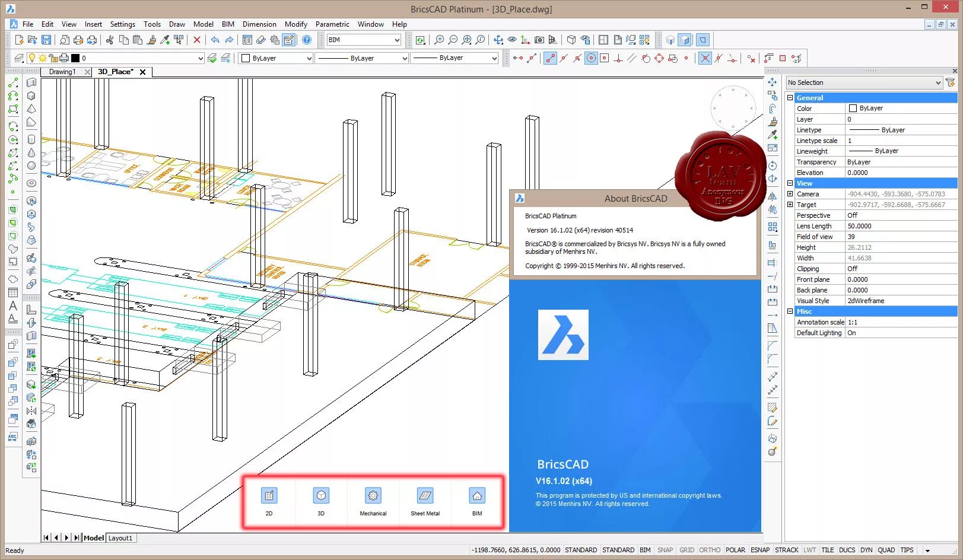Click the Paste clipboard icon
963x560 pixels.
coord(138,40)
